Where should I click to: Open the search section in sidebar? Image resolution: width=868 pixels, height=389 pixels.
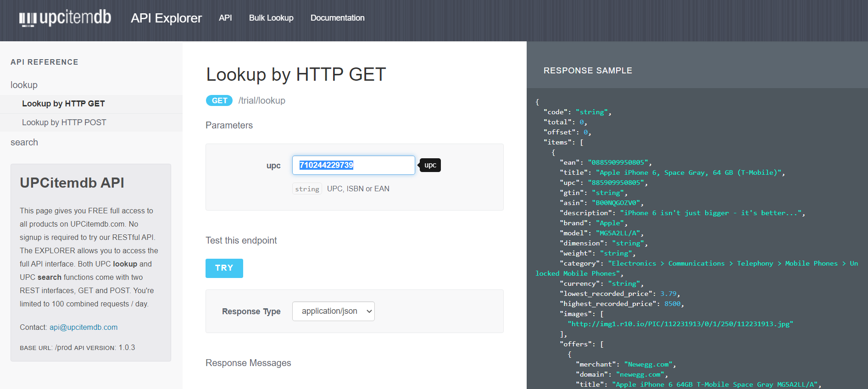[24, 142]
